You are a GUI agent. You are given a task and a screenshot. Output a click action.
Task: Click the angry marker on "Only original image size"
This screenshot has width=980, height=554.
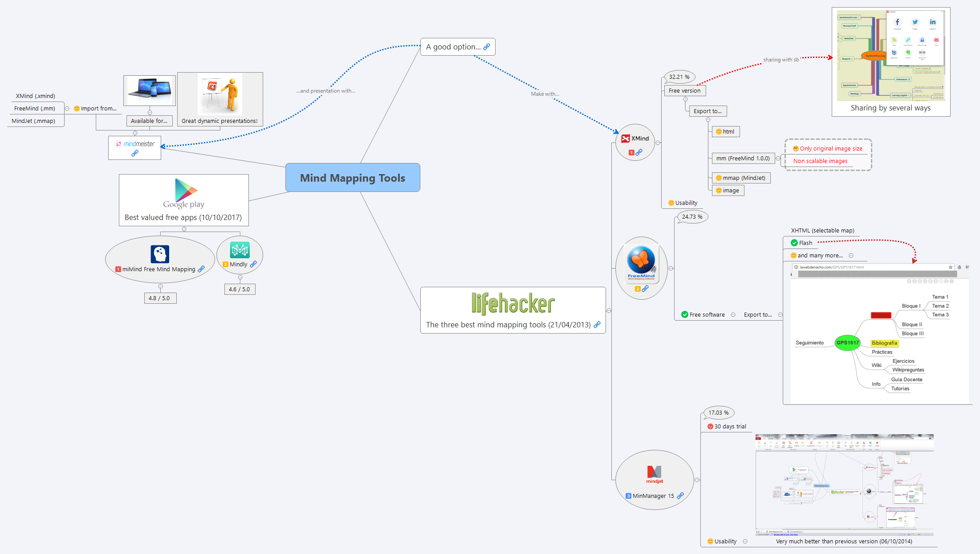(795, 148)
